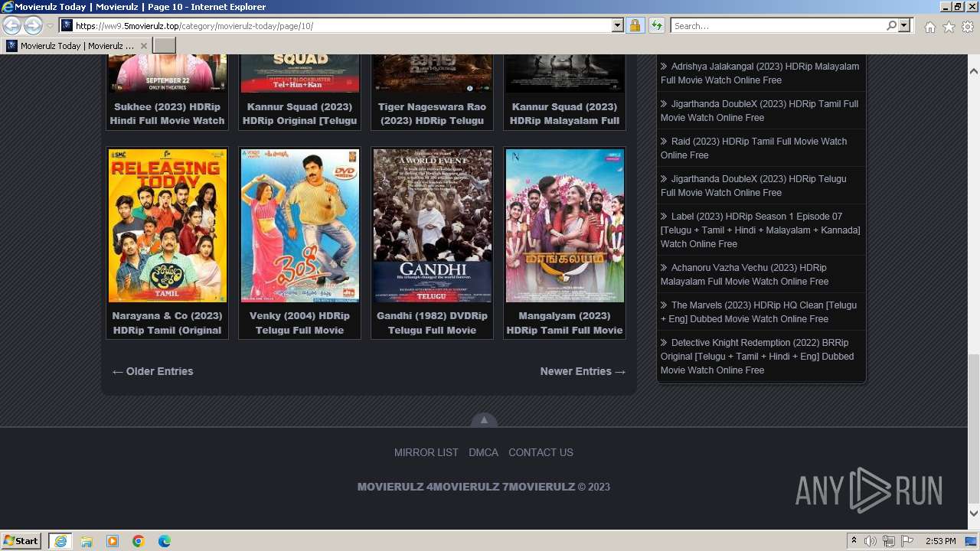This screenshot has height=551, width=980.
Task: Open the Home page icon
Action: 929,27
